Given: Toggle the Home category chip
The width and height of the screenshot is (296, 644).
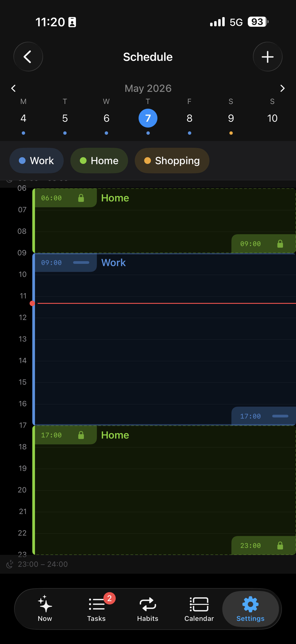Looking at the screenshot, I should tap(99, 161).
